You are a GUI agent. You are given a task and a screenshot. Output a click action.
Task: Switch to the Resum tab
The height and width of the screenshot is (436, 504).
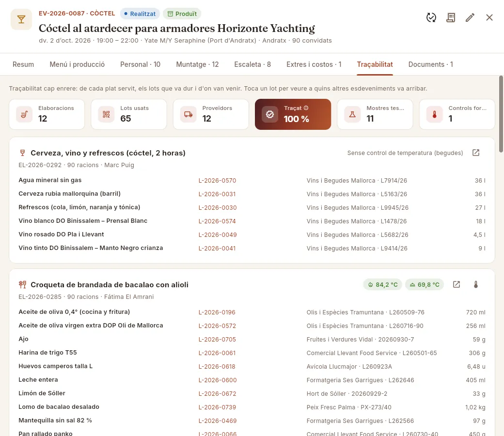[23, 64]
